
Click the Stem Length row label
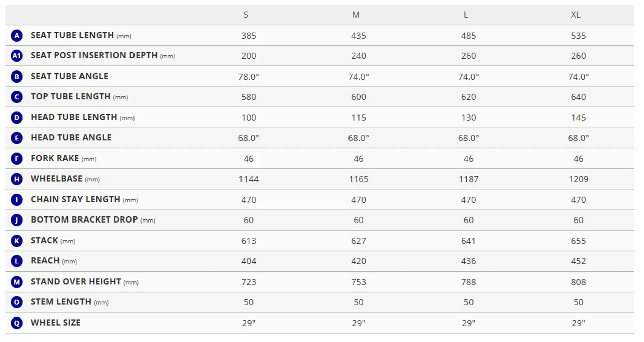[61, 302]
